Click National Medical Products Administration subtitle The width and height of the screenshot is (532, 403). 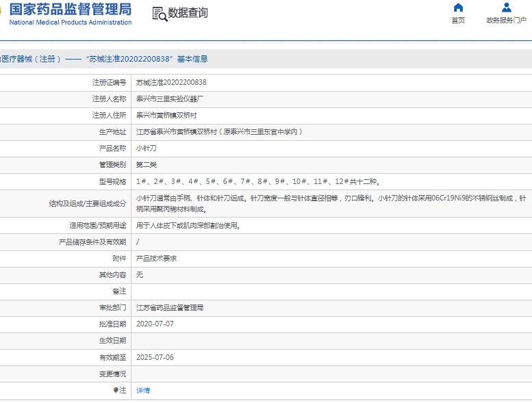pos(71,23)
